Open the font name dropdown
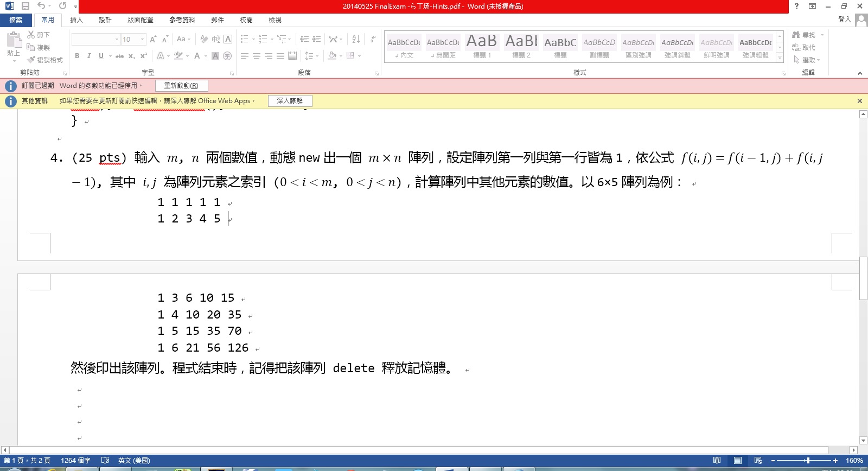Image resolution: width=868 pixels, height=471 pixels. (117, 39)
